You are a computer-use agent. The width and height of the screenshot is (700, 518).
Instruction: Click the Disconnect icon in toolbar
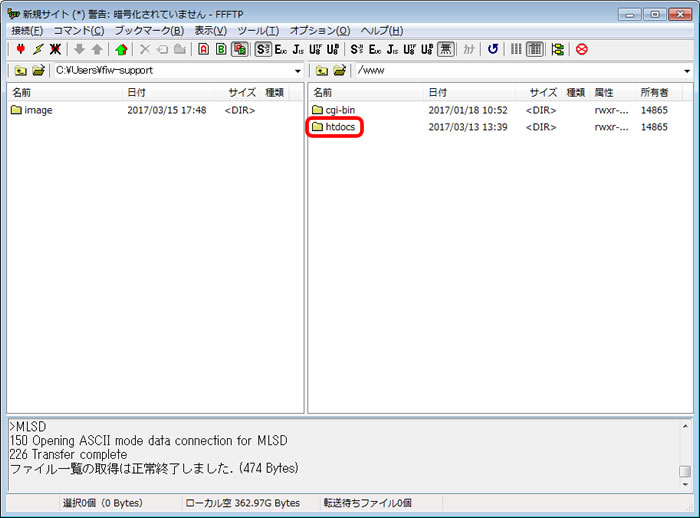pyautogui.click(x=55, y=49)
